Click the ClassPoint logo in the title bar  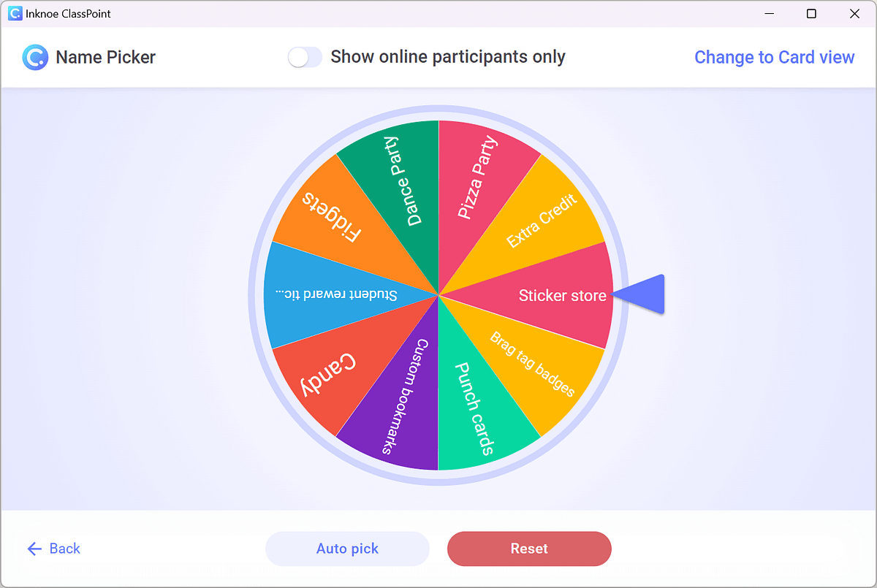click(x=15, y=13)
